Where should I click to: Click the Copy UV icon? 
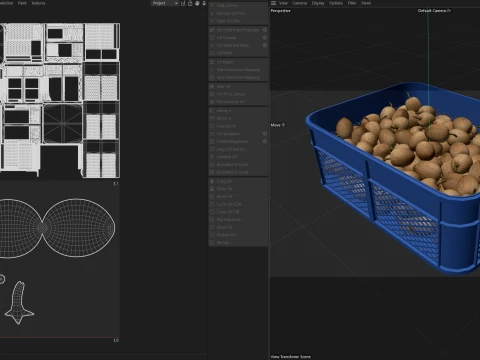[212, 181]
